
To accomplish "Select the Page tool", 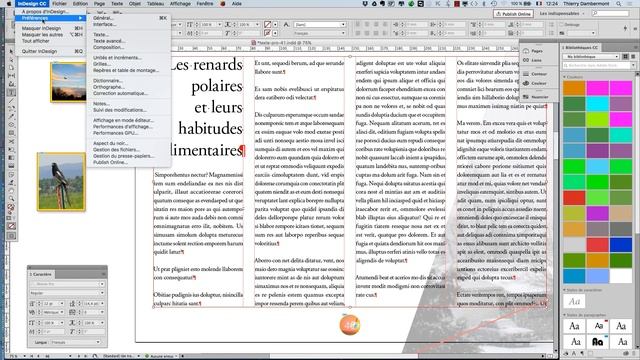I will pyautogui.click(x=11, y=68).
